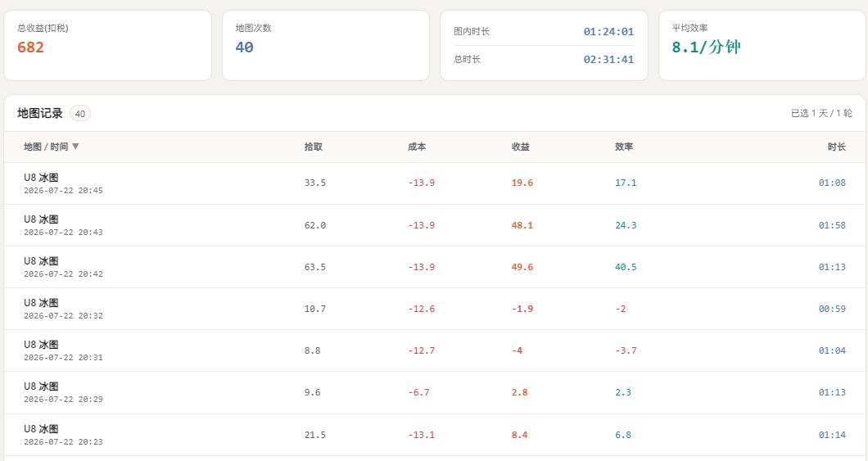Click efficiency value 40.5
Screen dimensions: 868x461
pos(626,267)
